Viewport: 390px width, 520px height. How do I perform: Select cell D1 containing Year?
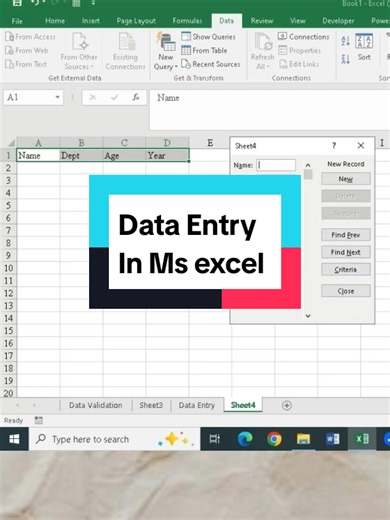pos(167,155)
